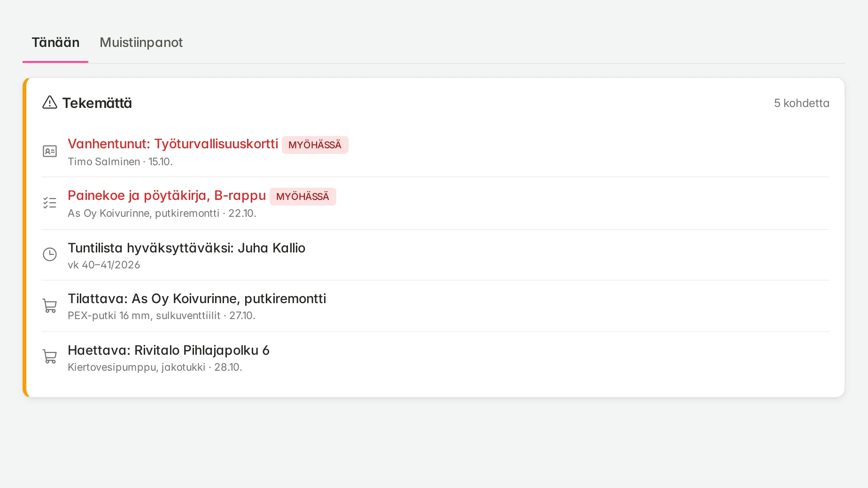
Task: Open Tuntilista hyväksyttäväksi: Juha Kallio
Action: point(186,248)
